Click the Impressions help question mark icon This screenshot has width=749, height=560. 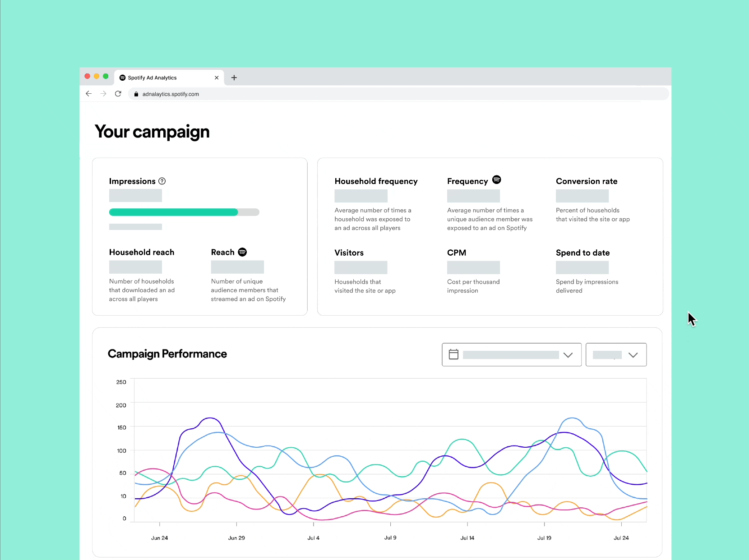[162, 181]
